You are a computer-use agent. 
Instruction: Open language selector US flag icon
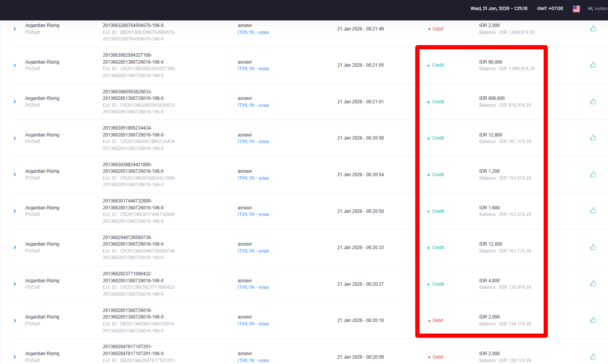pyautogui.click(x=576, y=8)
